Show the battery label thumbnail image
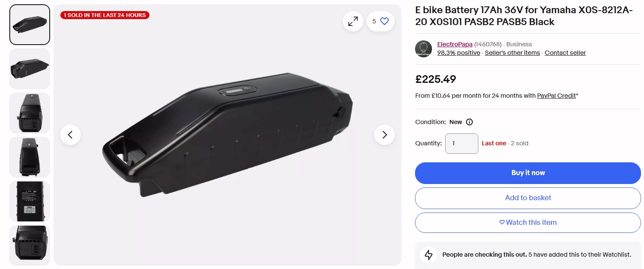 (x=30, y=201)
